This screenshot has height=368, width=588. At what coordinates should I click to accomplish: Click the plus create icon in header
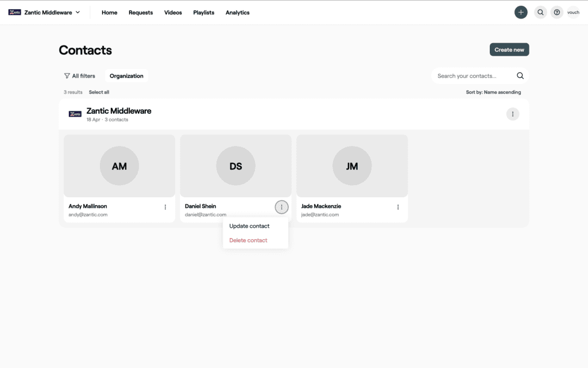(520, 13)
